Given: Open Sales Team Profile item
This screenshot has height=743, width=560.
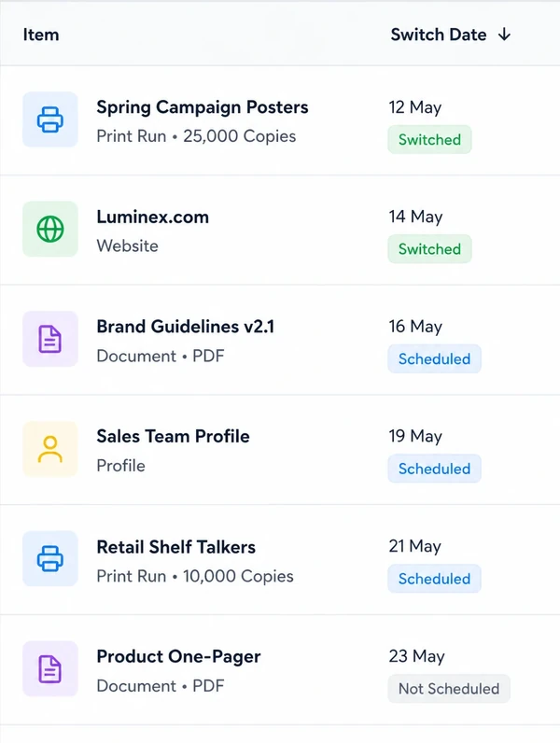Looking at the screenshot, I should (173, 437).
